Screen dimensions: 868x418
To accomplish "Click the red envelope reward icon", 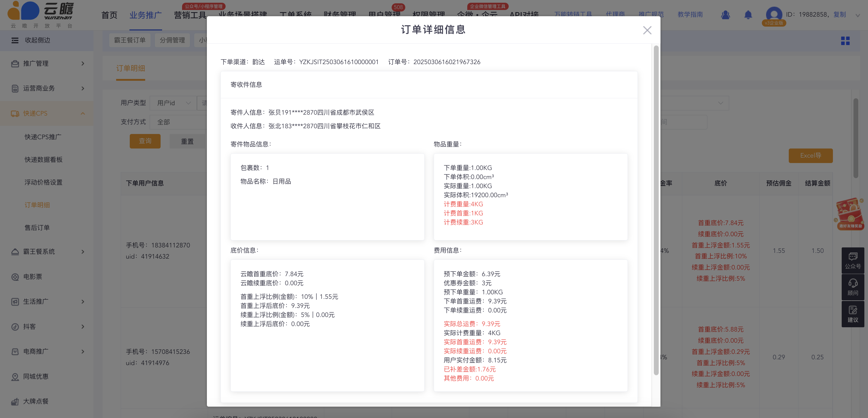I will (850, 214).
